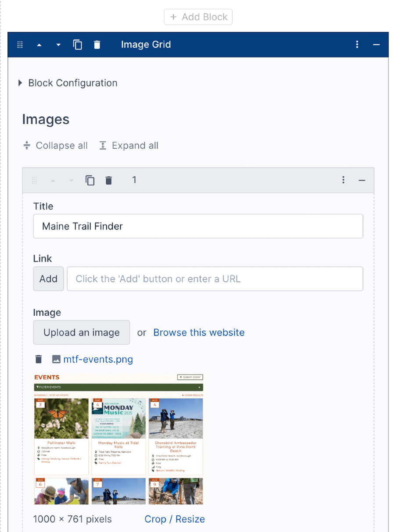
Task: Click the Image Grid drag handle
Action: click(20, 44)
